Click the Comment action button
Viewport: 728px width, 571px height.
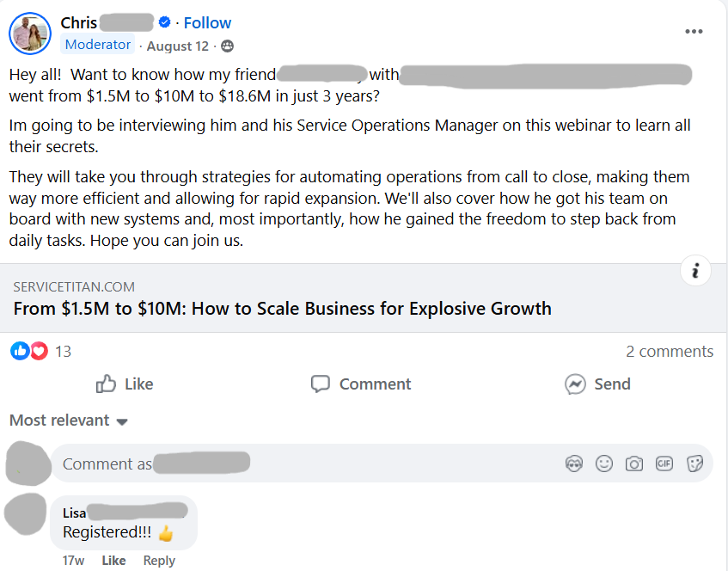pyautogui.click(x=361, y=384)
